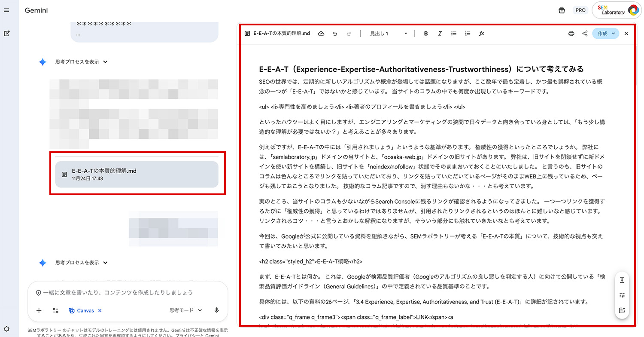Remove the Canvas chip from prompt box
Viewport: 644px width, 337px height.
coord(100,310)
